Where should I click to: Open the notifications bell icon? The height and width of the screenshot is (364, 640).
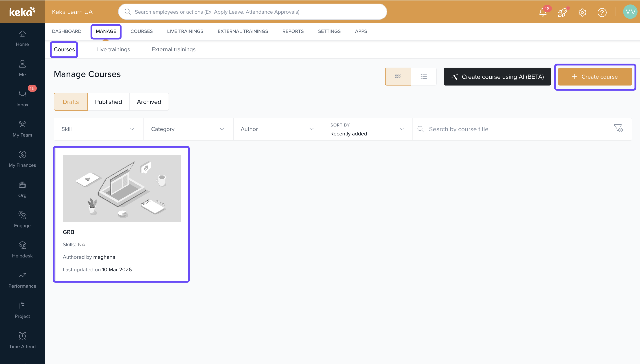543,12
